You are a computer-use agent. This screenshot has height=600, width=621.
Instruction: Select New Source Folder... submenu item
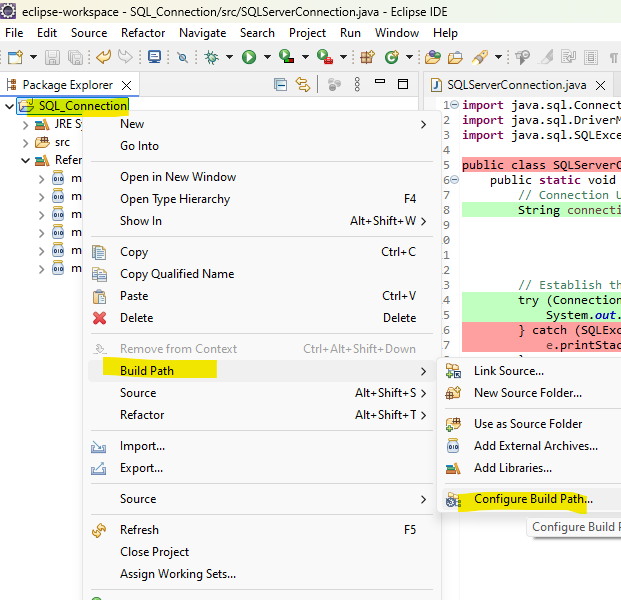533,393
